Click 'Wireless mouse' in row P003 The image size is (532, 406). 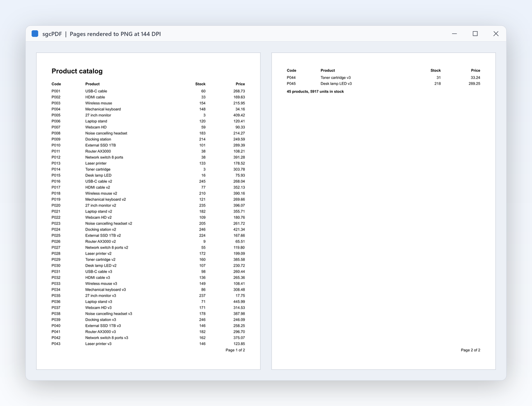click(98, 103)
